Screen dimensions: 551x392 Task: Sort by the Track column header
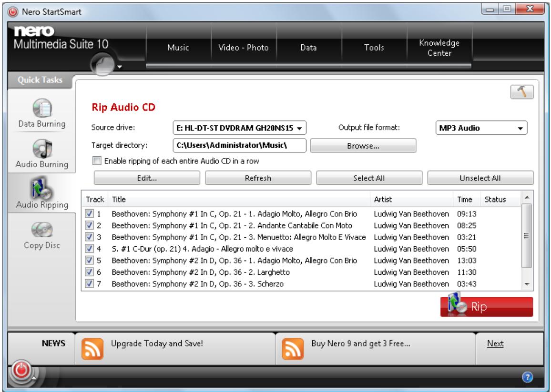pos(95,200)
